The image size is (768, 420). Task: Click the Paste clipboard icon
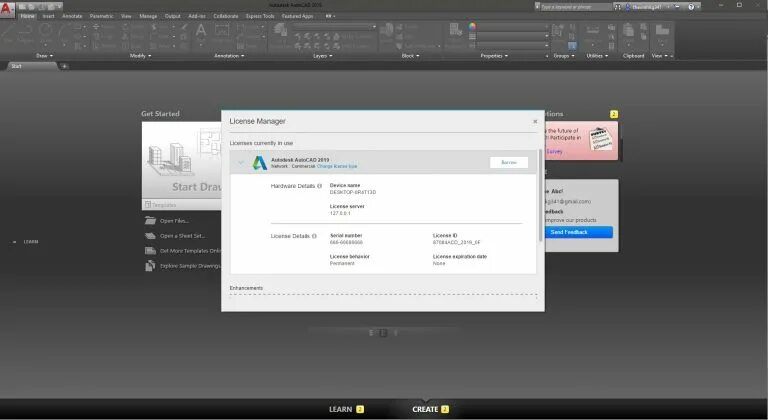pos(628,31)
